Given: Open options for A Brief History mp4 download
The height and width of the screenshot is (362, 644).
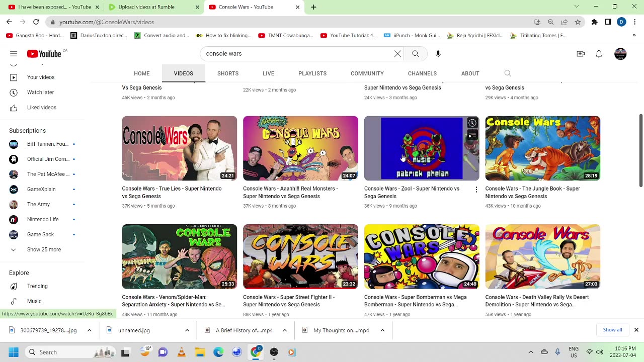Looking at the screenshot, I should 285,330.
